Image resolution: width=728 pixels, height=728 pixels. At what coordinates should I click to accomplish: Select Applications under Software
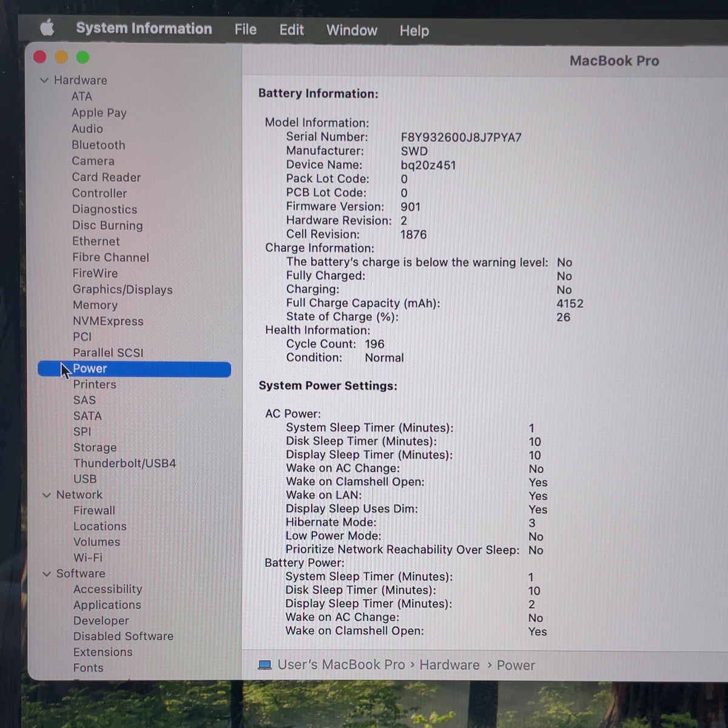107,605
